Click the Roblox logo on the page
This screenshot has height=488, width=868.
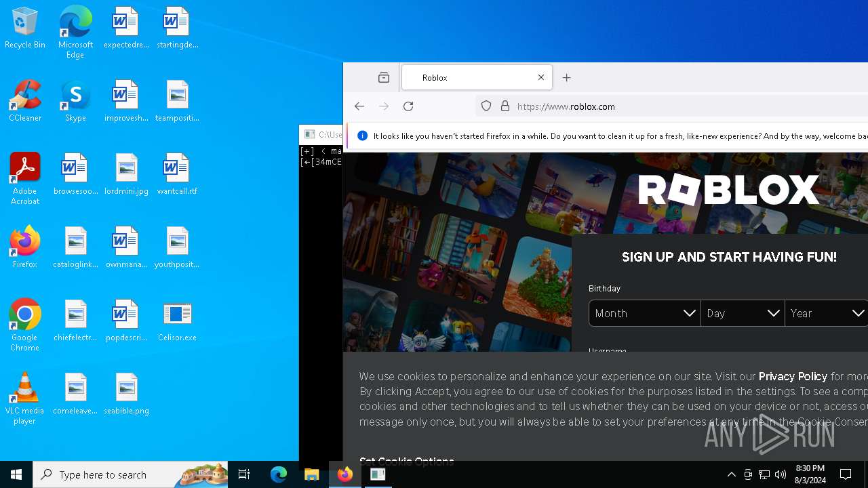click(729, 190)
